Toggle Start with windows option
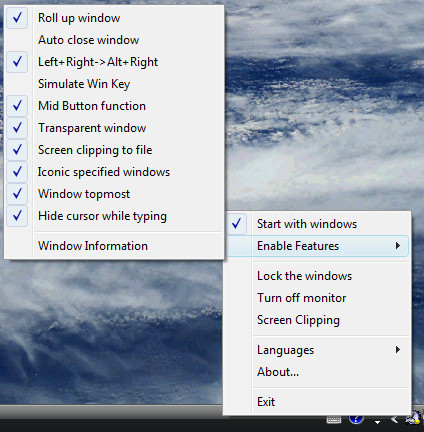Viewport: 424px width, 432px height. pos(317,224)
